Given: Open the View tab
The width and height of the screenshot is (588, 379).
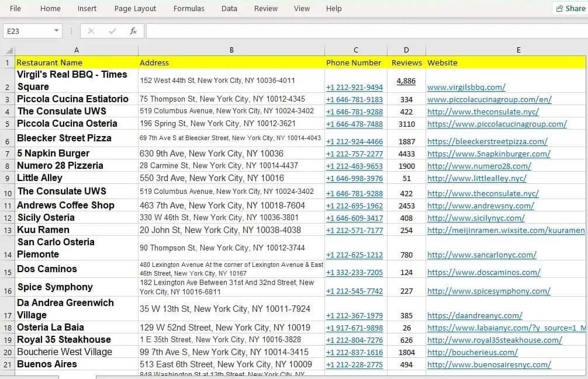Looking at the screenshot, I should point(302,8).
